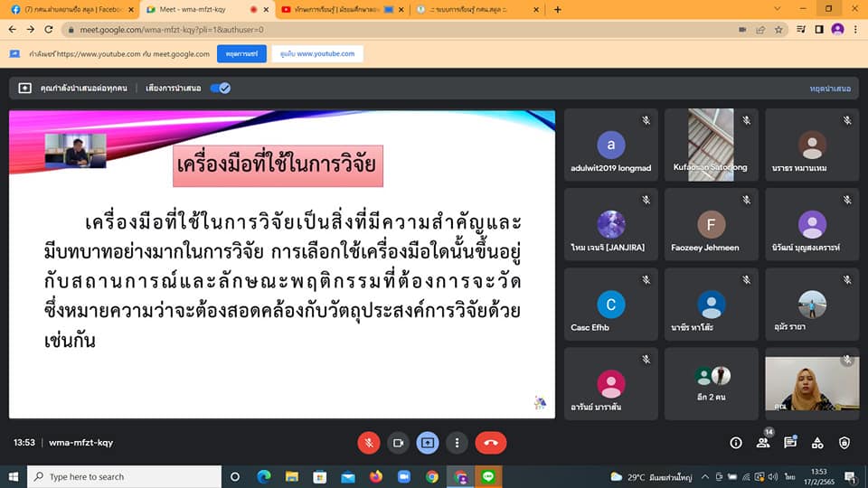Switch to the Facebook browser tab

[68, 9]
